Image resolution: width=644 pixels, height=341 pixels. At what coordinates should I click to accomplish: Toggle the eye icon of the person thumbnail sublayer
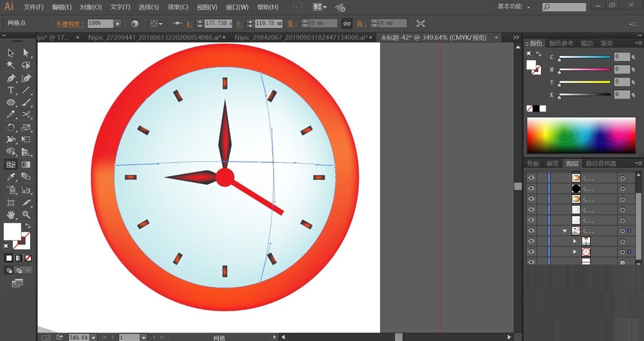click(x=531, y=241)
